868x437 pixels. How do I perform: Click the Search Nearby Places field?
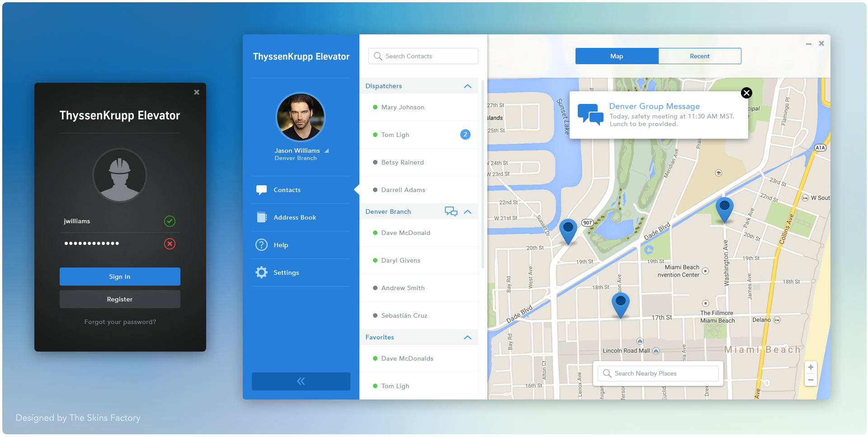[x=658, y=373]
